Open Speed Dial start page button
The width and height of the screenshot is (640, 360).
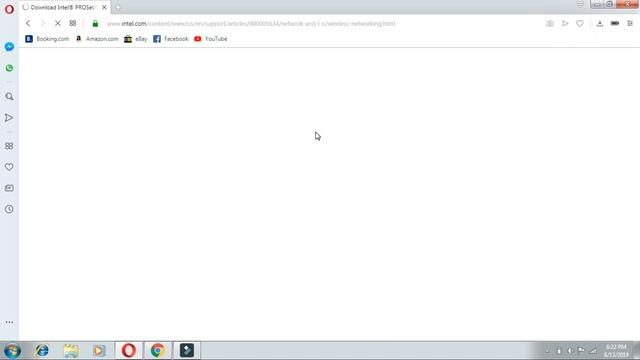pos(73,23)
